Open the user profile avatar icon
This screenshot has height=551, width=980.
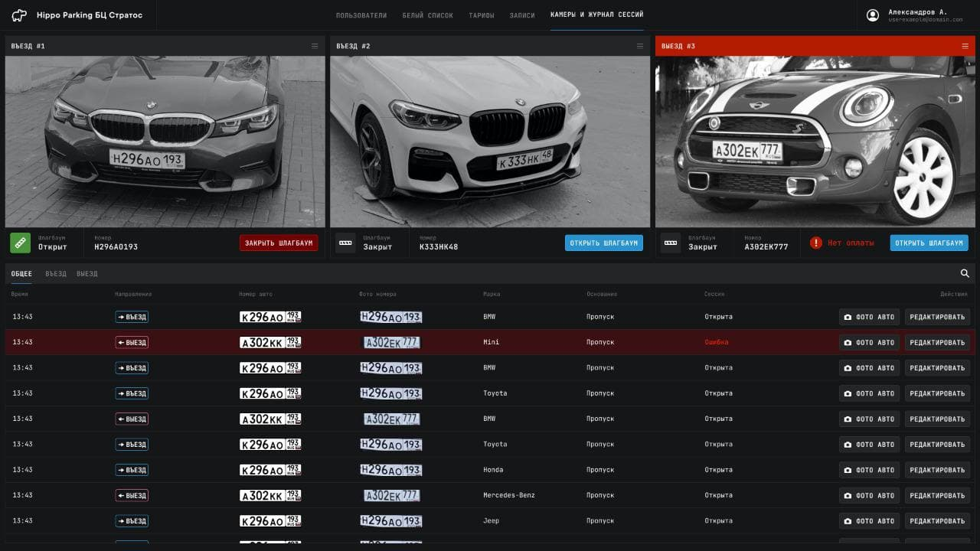[x=872, y=15]
